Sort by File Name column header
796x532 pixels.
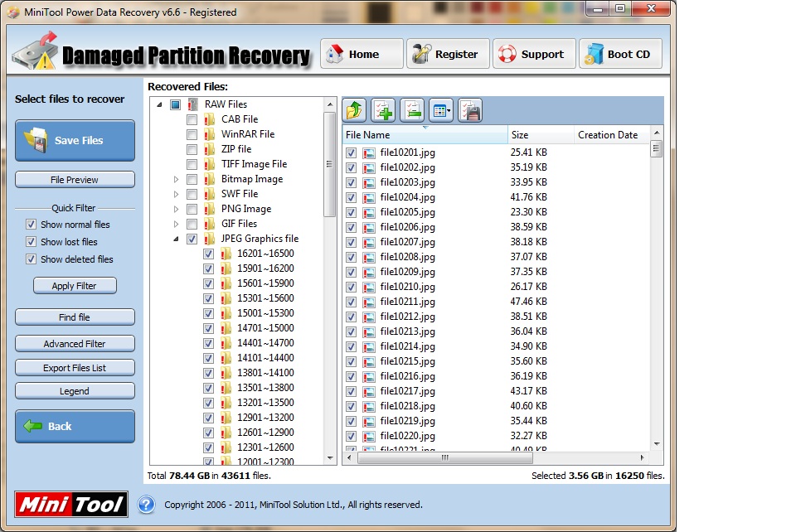[425, 135]
